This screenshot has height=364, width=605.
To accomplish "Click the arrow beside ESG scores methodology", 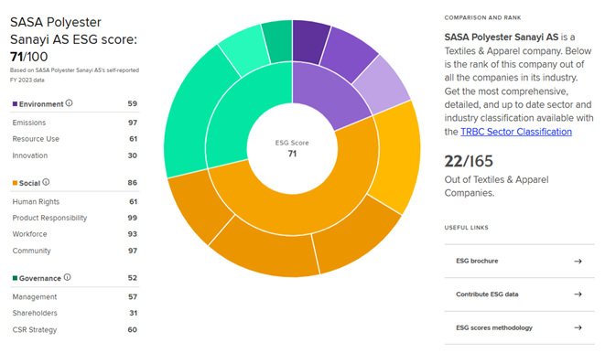I will pyautogui.click(x=578, y=327).
